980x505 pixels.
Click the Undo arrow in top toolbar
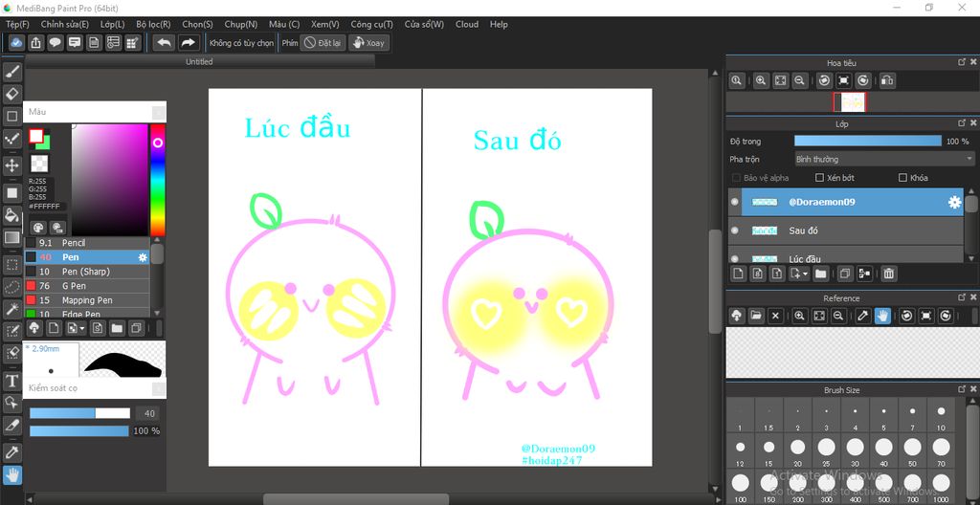click(164, 42)
